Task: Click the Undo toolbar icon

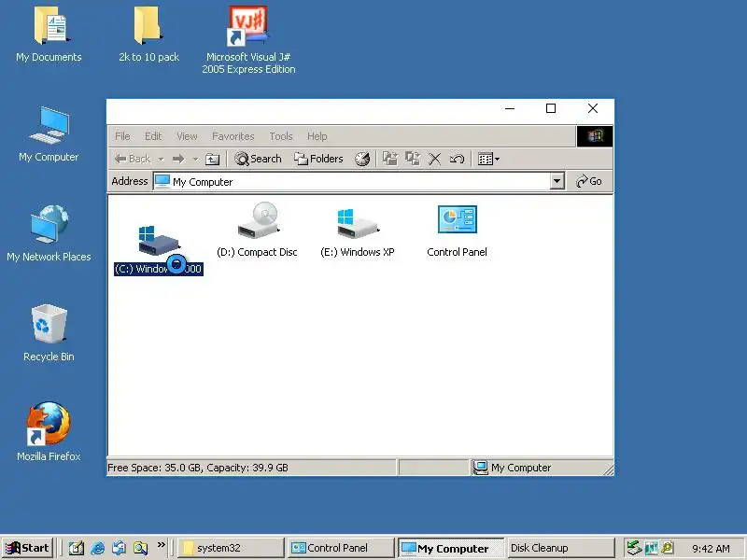Action: pos(457,159)
